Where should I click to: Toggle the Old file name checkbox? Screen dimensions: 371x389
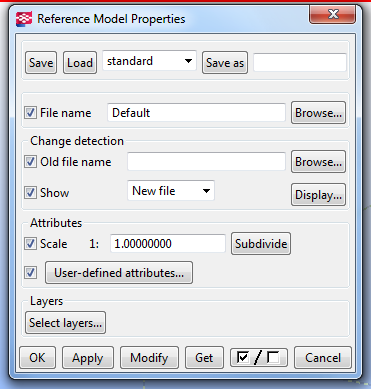[30, 162]
